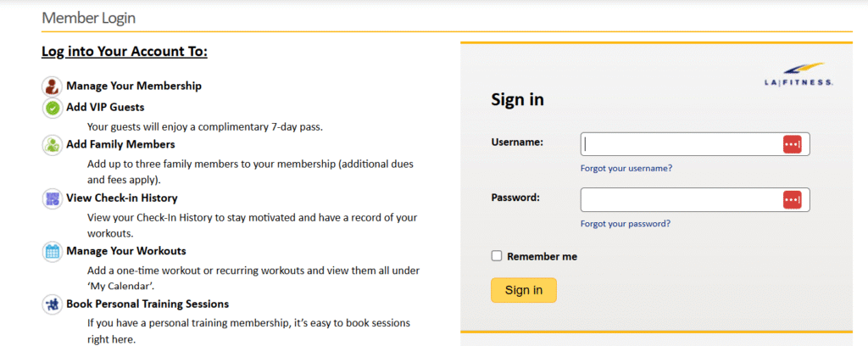This screenshot has height=346, width=868.
Task: Click the Manage Your Membership heading text
Action: click(134, 86)
